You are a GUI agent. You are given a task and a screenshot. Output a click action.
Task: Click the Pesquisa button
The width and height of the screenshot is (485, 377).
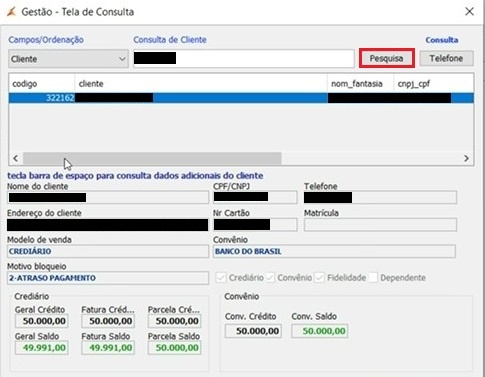(387, 58)
